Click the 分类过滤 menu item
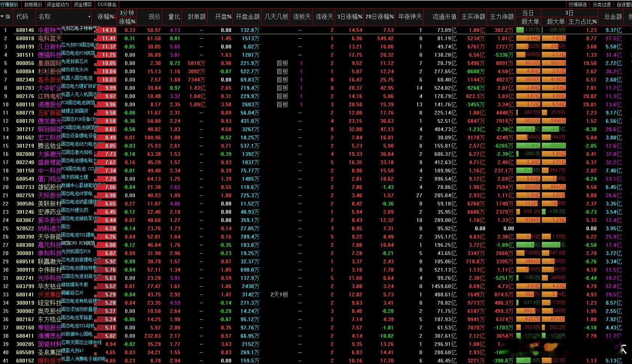Screen dimensions: 632x364 pos(602,5)
